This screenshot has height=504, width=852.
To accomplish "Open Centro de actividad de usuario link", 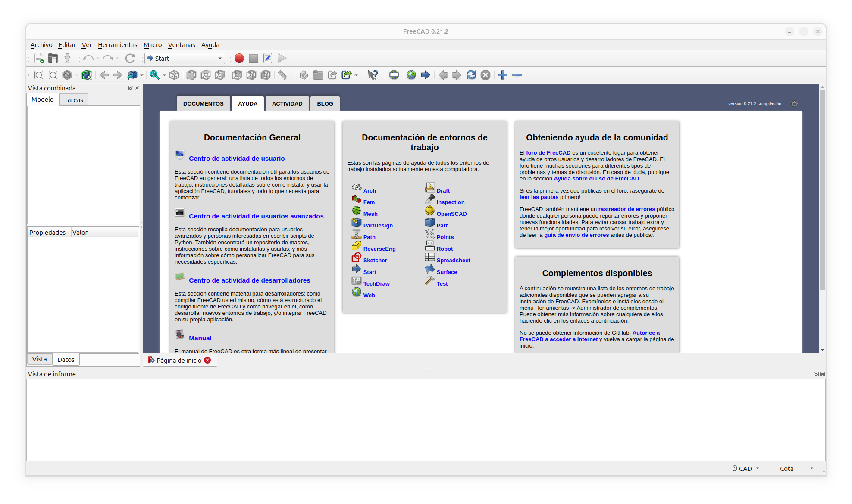I will pyautogui.click(x=237, y=159).
